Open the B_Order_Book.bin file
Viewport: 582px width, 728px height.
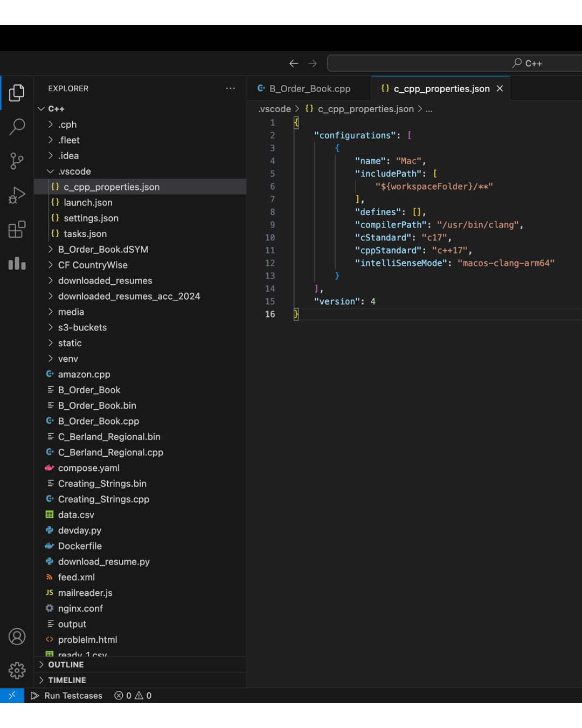[x=140, y=406]
